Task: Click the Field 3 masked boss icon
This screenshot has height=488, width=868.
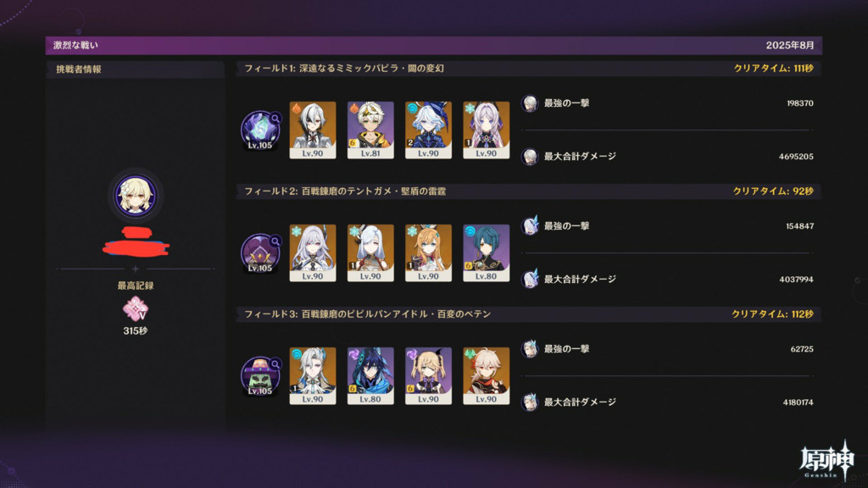Action: click(260, 376)
